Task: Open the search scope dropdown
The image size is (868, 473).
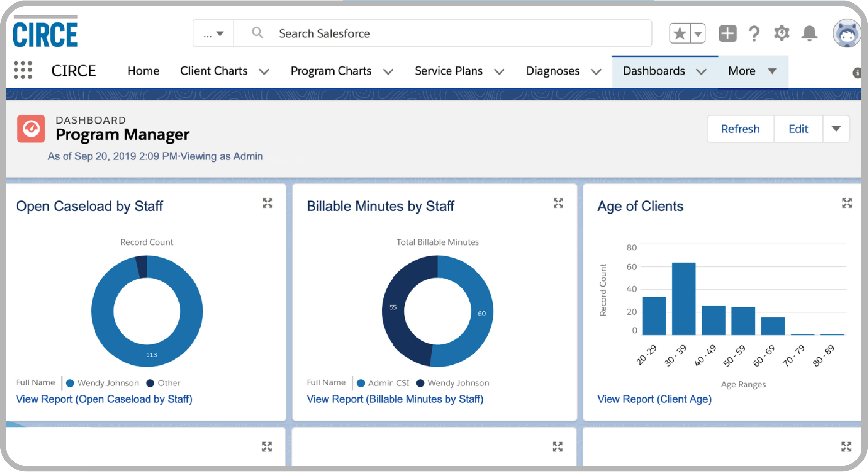Action: tap(213, 33)
